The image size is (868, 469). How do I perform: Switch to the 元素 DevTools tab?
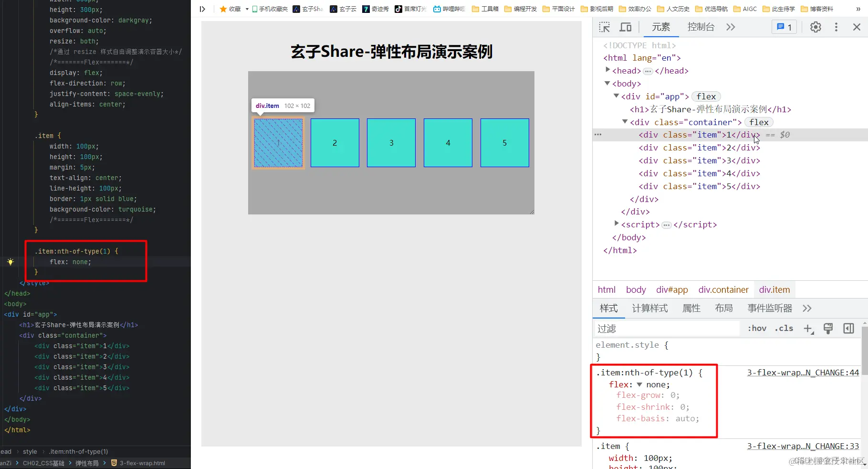tap(661, 27)
